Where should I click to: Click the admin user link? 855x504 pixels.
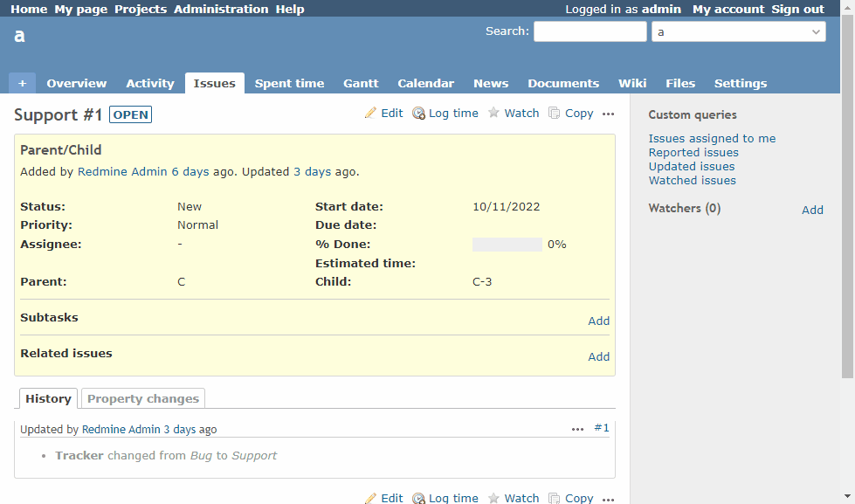[x=661, y=9]
